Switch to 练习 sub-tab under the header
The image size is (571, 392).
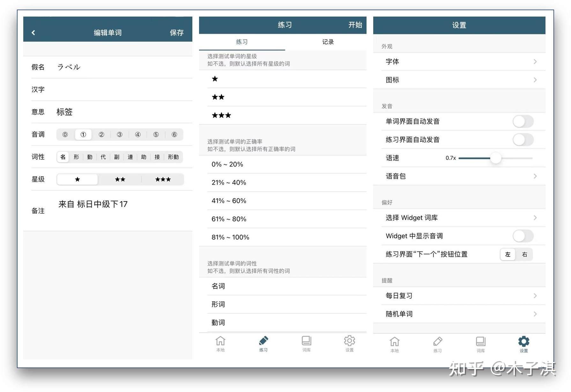[x=242, y=42]
